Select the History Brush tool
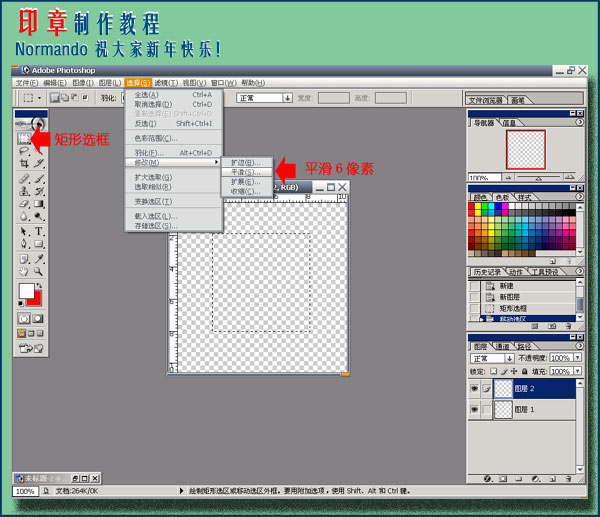Viewport: 600px width, 517px height. pos(39,191)
